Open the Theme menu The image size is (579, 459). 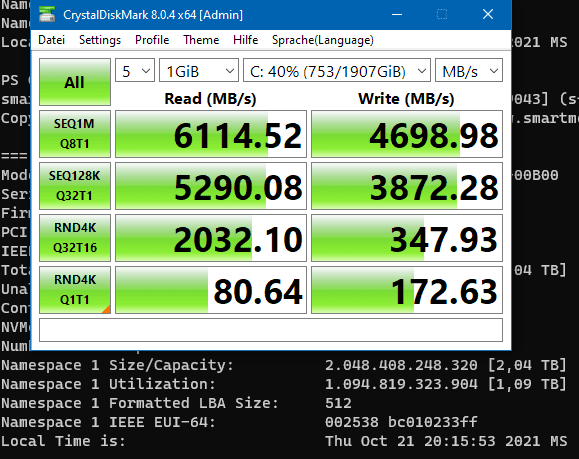[201, 40]
